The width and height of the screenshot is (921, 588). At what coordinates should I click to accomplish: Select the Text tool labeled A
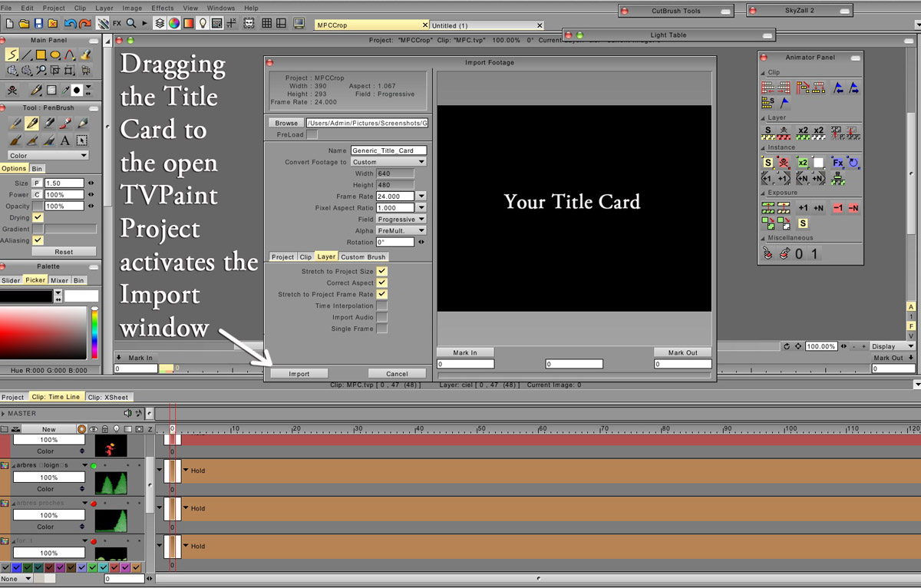click(x=65, y=140)
